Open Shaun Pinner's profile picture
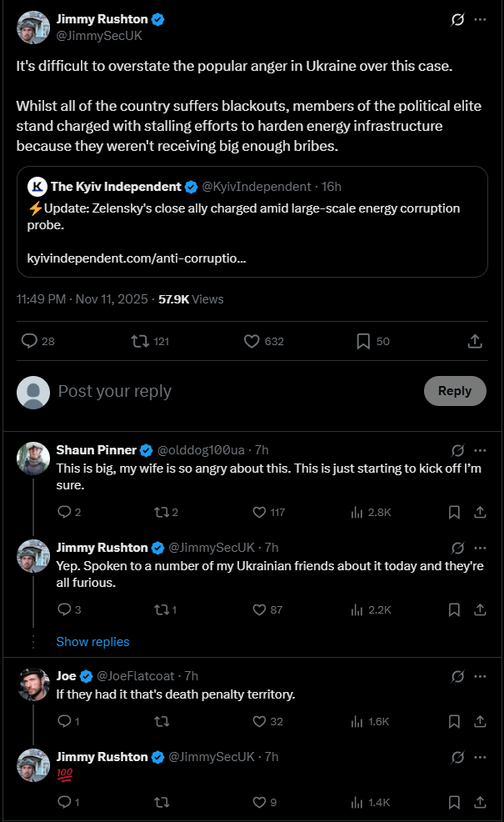The width and height of the screenshot is (504, 822). tap(33, 459)
